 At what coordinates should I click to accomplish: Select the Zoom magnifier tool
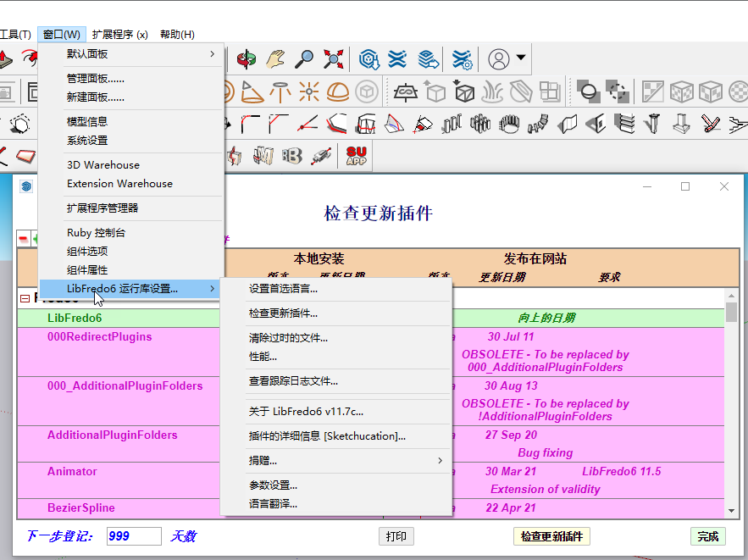coord(304,59)
